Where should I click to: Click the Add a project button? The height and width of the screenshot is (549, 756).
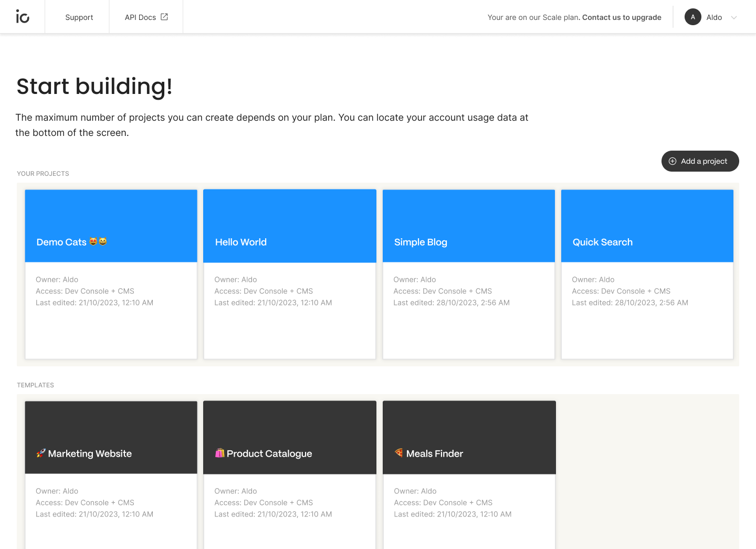click(700, 161)
